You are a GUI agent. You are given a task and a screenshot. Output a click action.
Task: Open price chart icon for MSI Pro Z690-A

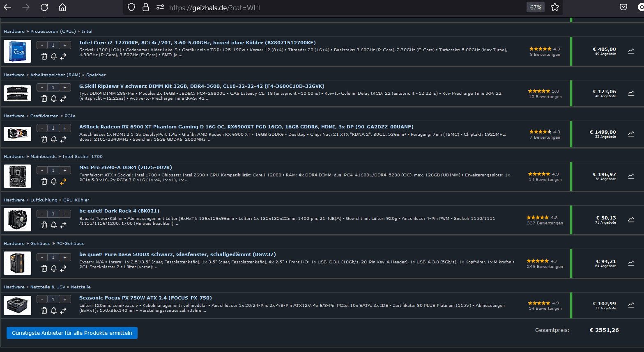coord(631,176)
